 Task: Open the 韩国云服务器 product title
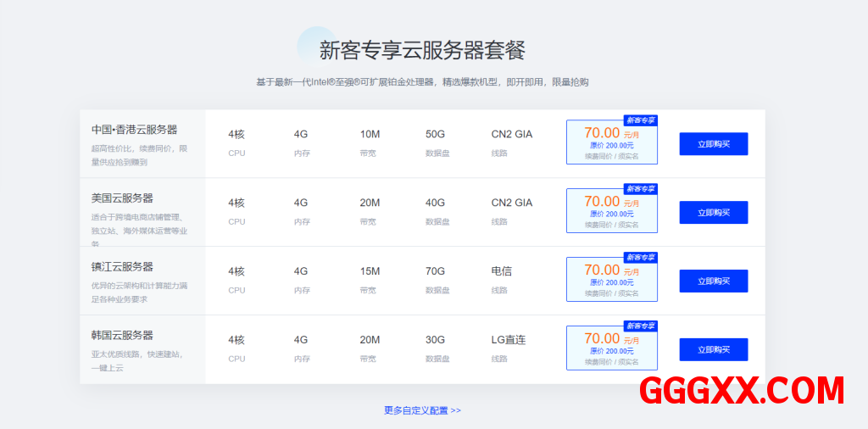point(123,336)
